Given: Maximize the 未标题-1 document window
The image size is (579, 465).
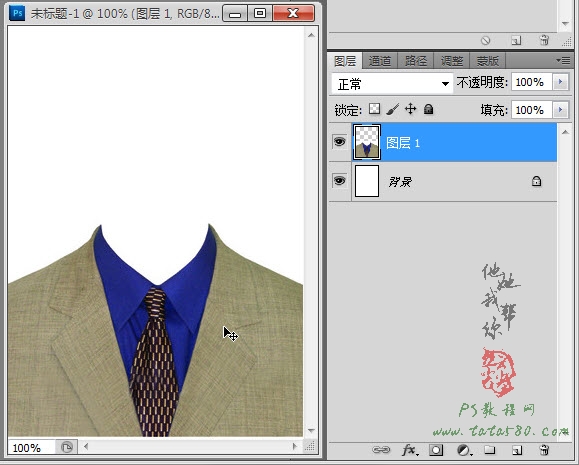Looking at the screenshot, I should point(260,14).
